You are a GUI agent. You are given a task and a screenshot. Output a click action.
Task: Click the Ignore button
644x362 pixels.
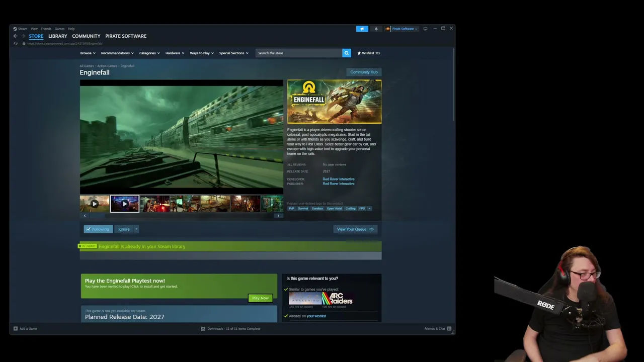click(124, 229)
